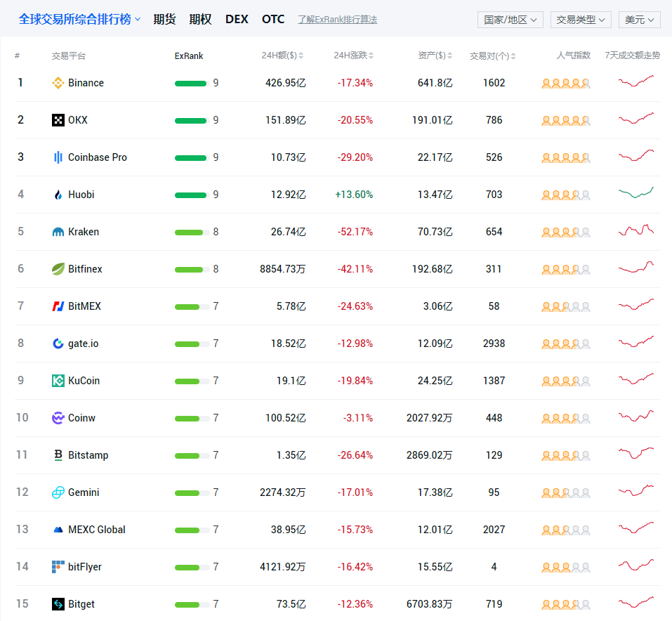672x621 pixels.
Task: Open the Kraken exchange name link
Action: tap(84, 232)
